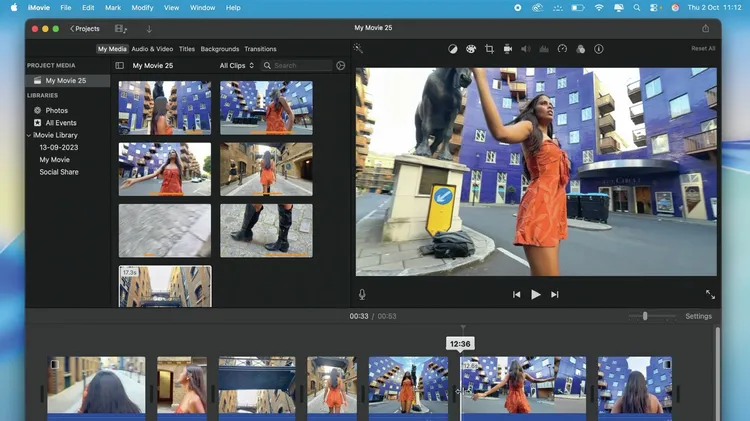Viewport: 750px width, 421px height.
Task: Click the Reset All button
Action: coord(703,48)
